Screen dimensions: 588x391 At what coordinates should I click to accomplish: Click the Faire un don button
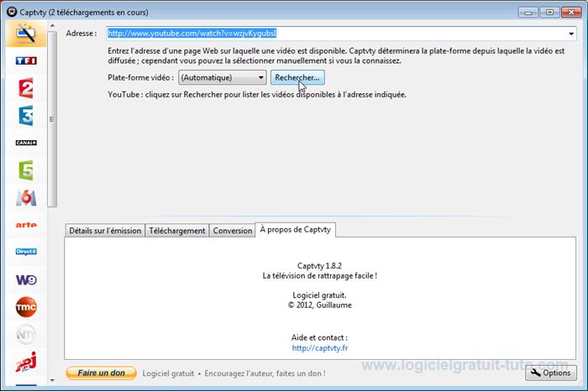point(102,373)
